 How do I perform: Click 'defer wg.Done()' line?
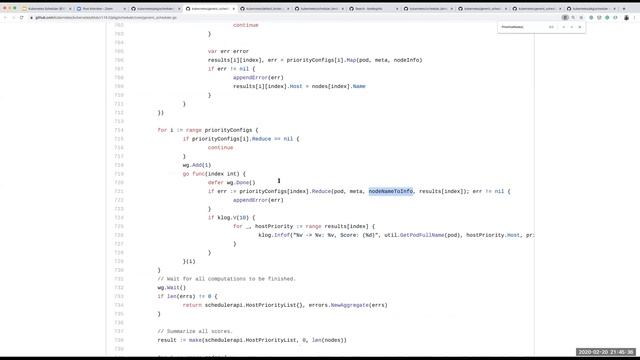(x=231, y=183)
